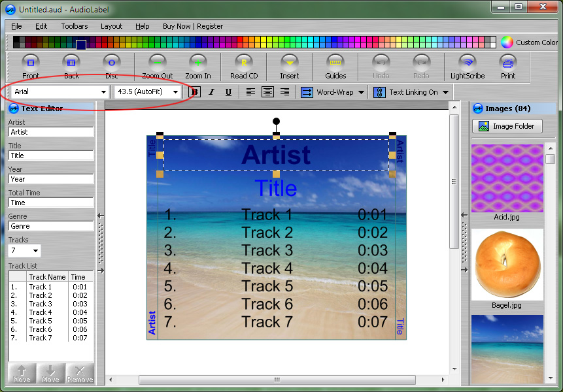The height and width of the screenshot is (392, 563).
Task: Open the Layout menu
Action: pyautogui.click(x=111, y=26)
